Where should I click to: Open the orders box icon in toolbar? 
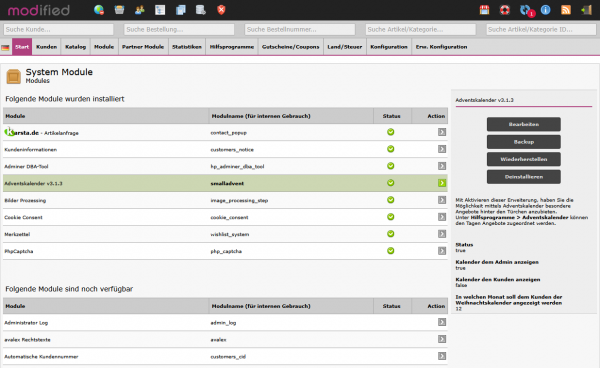[119, 10]
